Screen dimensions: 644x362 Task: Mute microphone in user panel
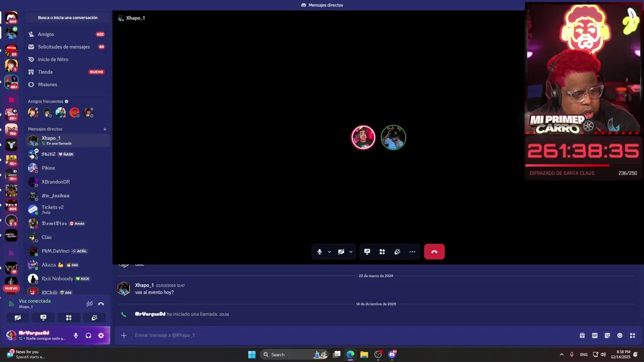click(x=76, y=335)
